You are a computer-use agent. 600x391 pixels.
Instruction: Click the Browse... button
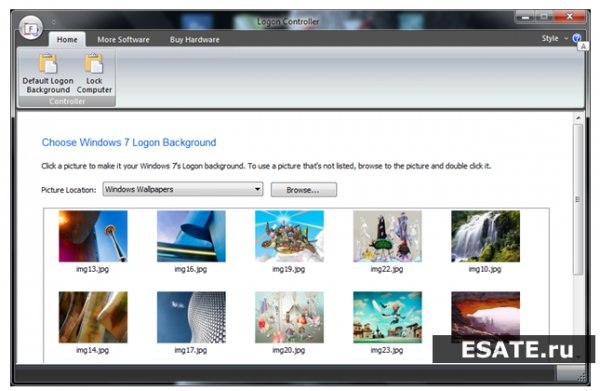[304, 190]
